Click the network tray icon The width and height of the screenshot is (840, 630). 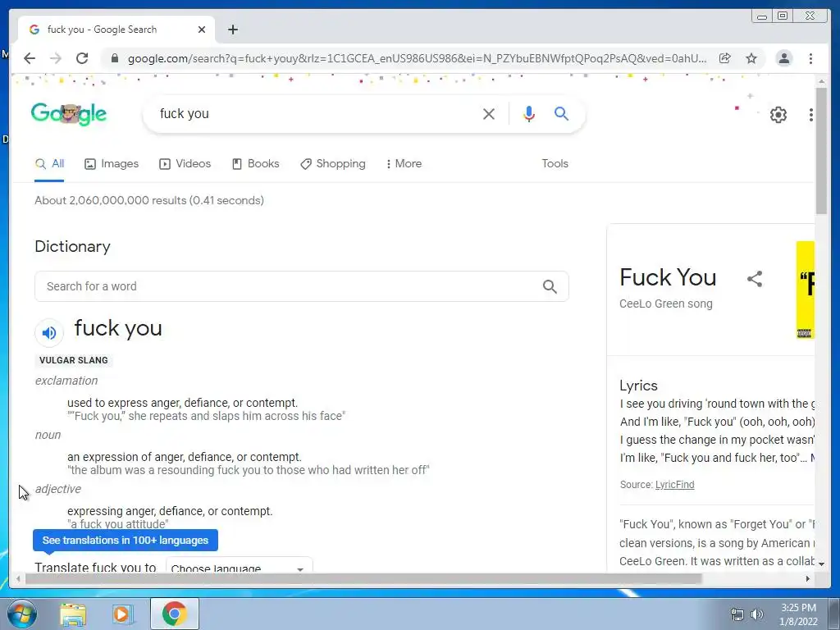click(737, 614)
